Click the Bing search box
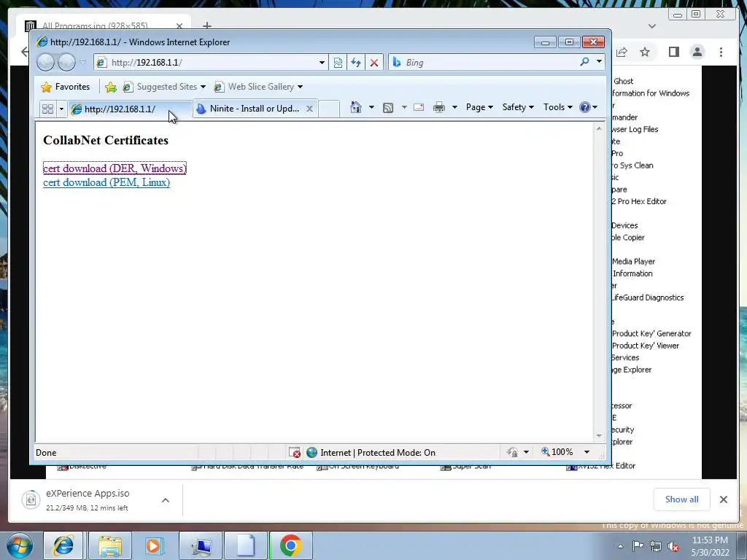Image resolution: width=747 pixels, height=560 pixels. 483,63
